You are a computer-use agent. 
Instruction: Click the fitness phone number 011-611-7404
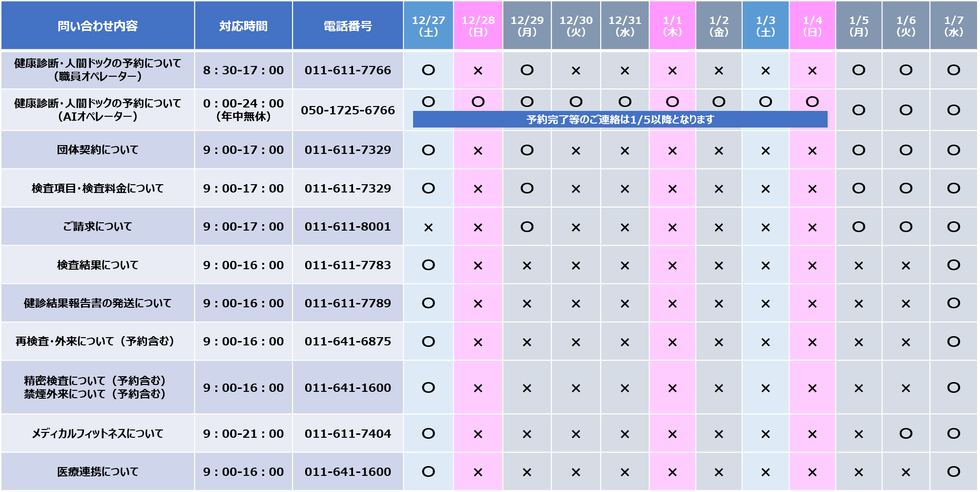tap(348, 434)
